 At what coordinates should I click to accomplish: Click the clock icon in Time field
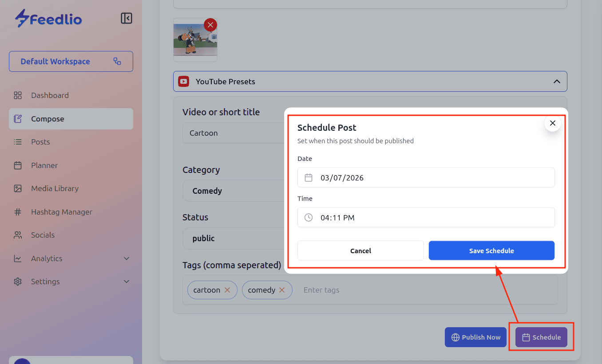pyautogui.click(x=309, y=218)
